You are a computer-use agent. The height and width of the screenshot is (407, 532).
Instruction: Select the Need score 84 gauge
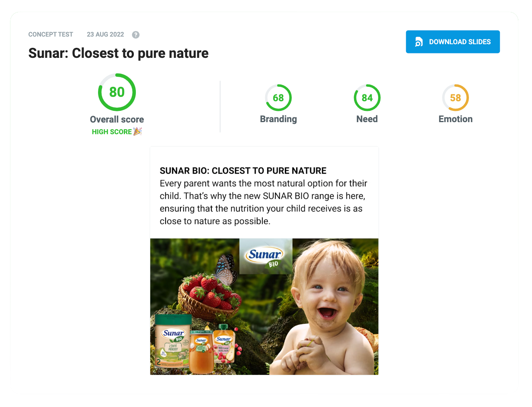click(367, 98)
